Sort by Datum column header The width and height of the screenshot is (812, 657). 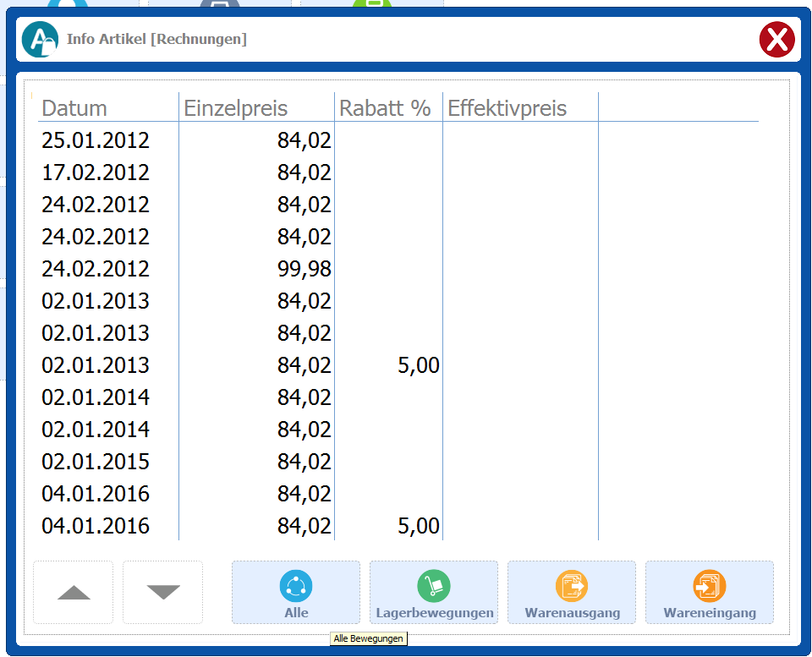[x=74, y=108]
